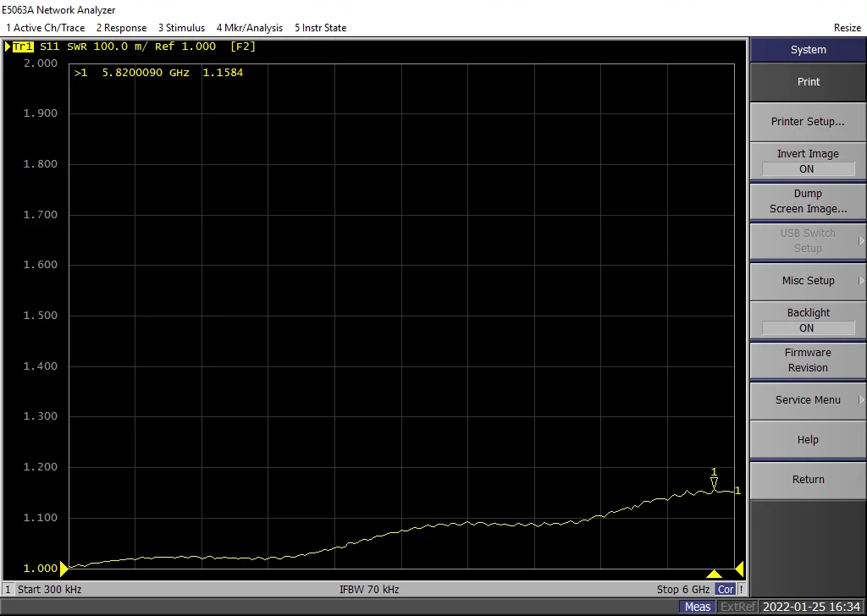Click the right-side reference position triangle

(x=739, y=569)
